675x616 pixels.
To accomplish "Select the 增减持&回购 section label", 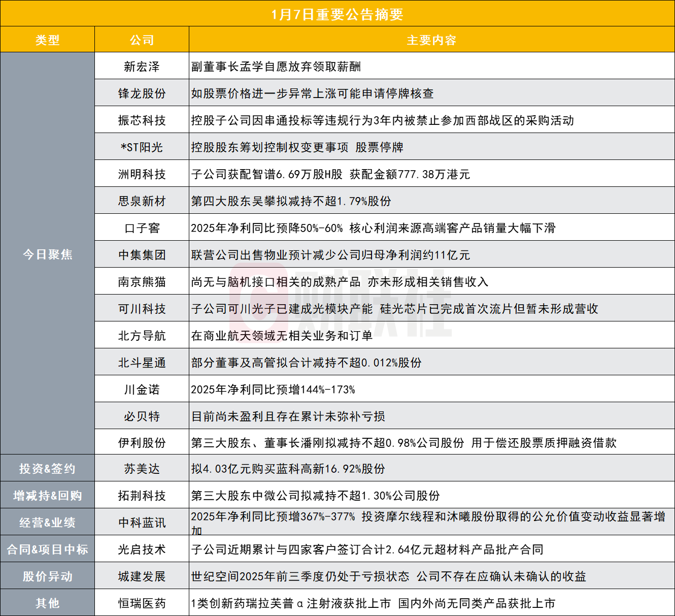I will [47, 495].
